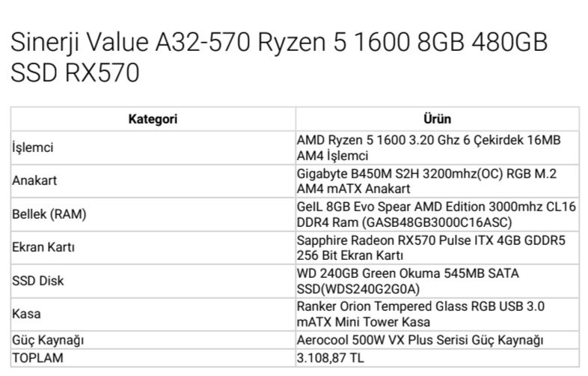Viewport: 588px width, 376px height.
Task: Click the Sinerji Value A32-570 page title
Action: click(x=278, y=57)
